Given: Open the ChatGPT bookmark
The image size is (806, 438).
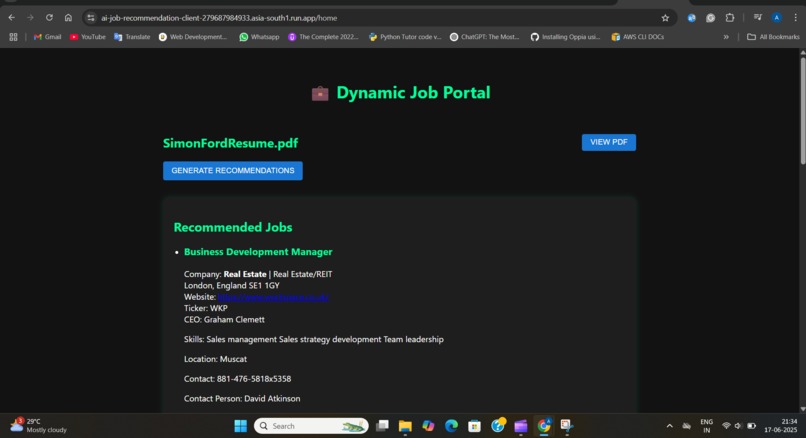Looking at the screenshot, I should point(485,37).
